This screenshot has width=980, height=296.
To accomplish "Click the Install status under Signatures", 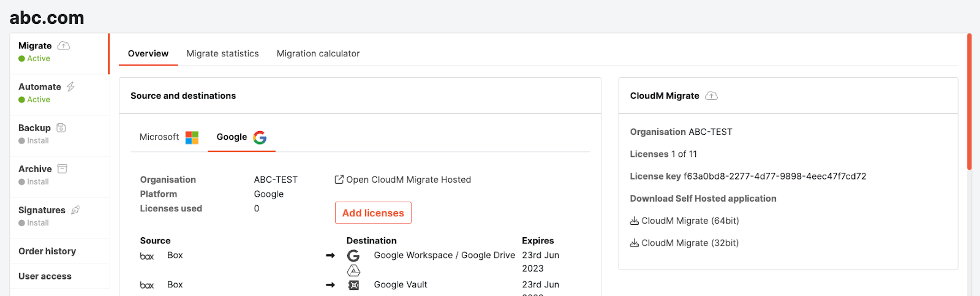I will [34, 223].
